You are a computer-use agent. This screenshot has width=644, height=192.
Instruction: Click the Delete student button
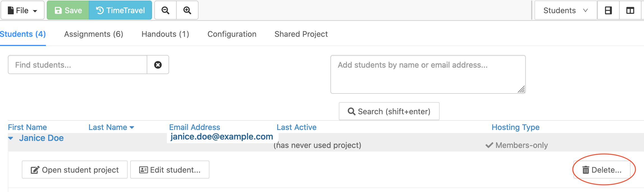click(602, 170)
